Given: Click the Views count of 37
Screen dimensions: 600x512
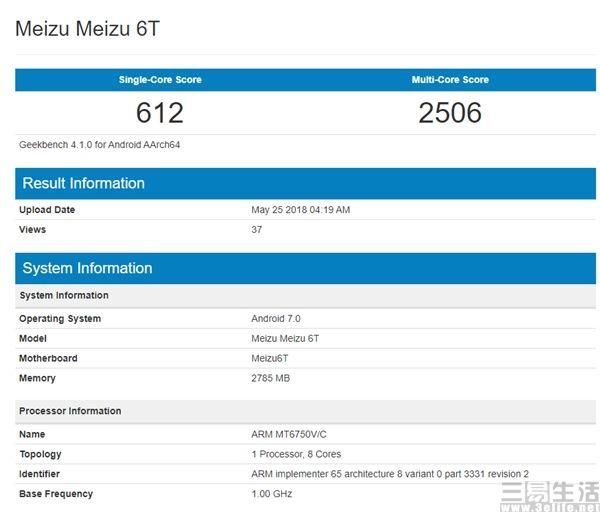Looking at the screenshot, I should point(257,230).
